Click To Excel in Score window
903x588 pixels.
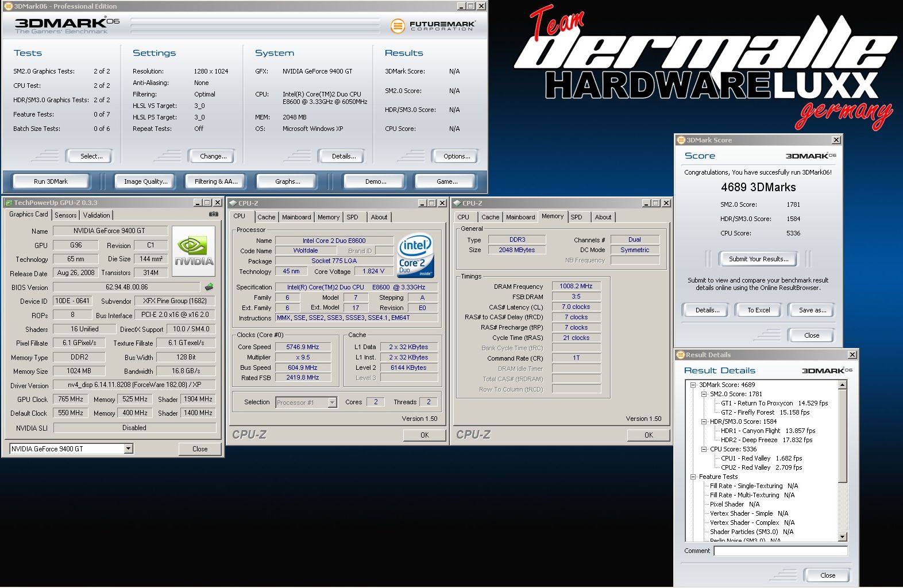click(x=759, y=310)
